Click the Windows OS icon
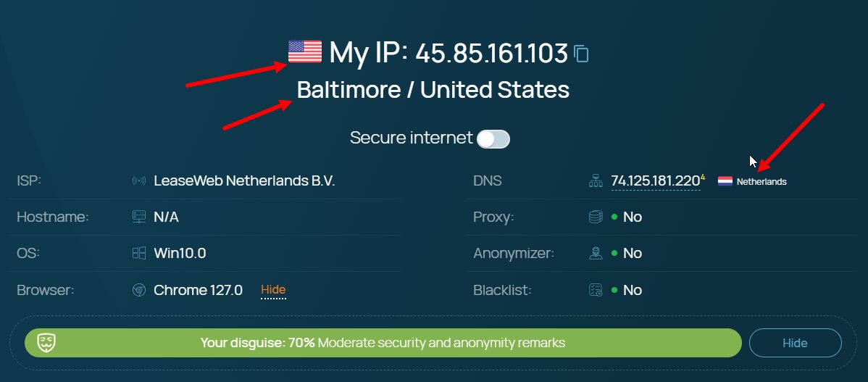This screenshot has width=868, height=382. 139,253
